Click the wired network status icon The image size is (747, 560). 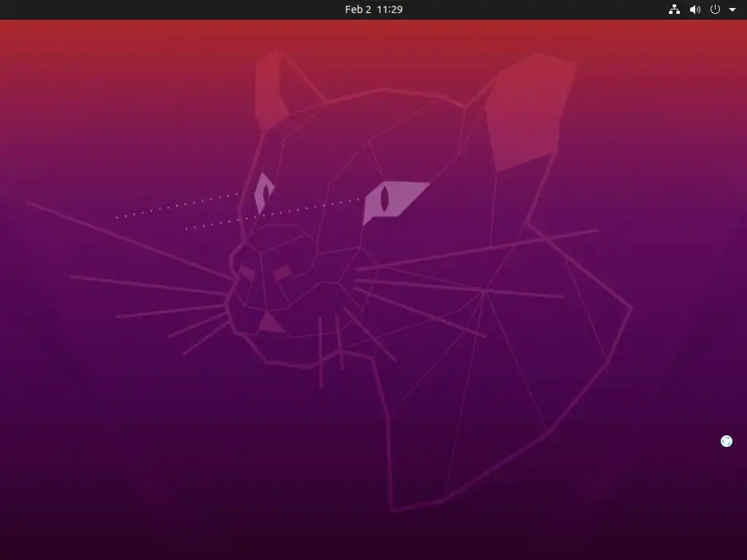pos(674,9)
